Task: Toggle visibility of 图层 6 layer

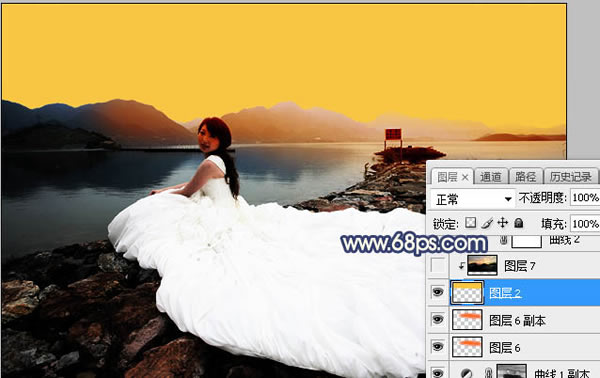Action: tap(438, 347)
